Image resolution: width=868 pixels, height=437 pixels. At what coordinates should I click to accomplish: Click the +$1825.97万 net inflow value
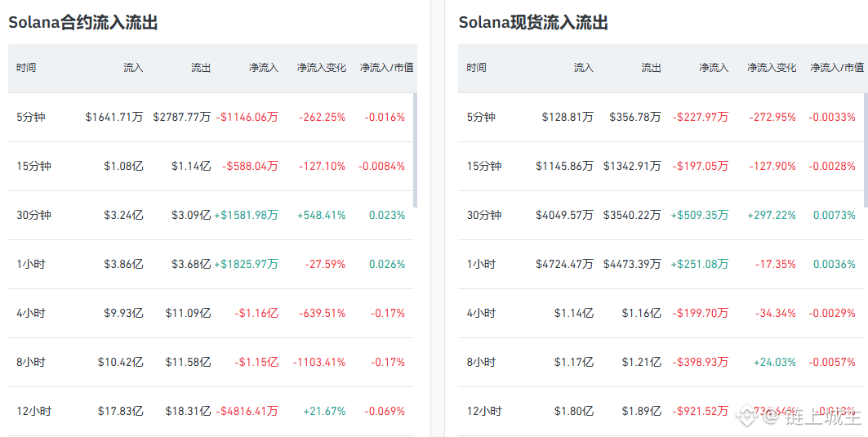pos(246,265)
